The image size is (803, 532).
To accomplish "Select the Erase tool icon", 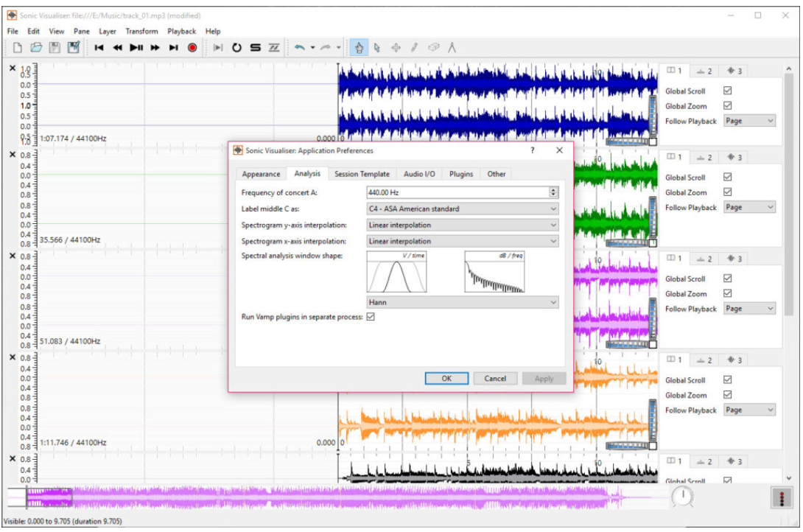I will pos(433,48).
